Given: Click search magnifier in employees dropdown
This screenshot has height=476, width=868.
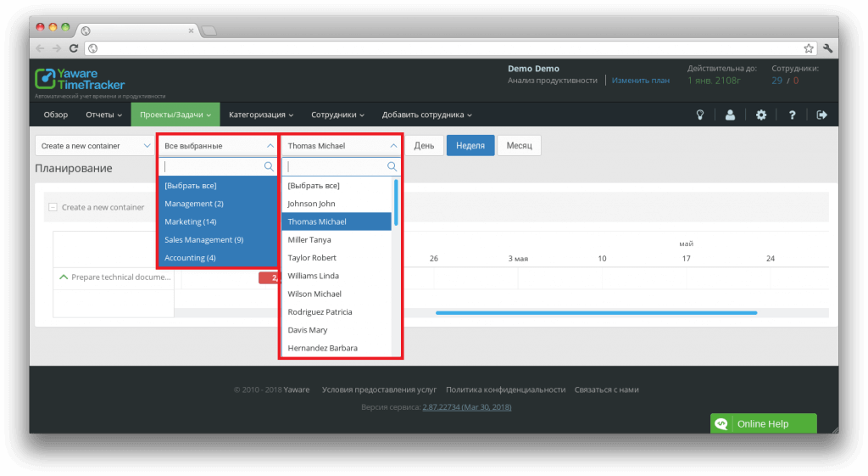Looking at the screenshot, I should point(392,166).
